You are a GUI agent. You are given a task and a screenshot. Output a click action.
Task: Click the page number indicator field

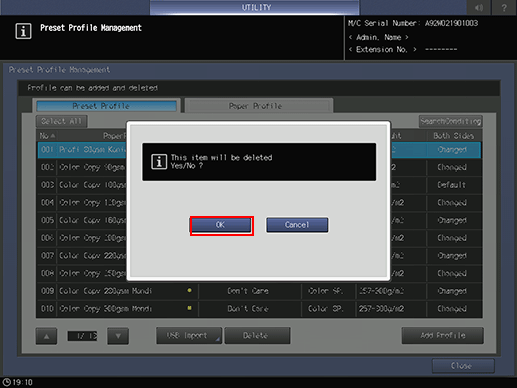pos(82,336)
